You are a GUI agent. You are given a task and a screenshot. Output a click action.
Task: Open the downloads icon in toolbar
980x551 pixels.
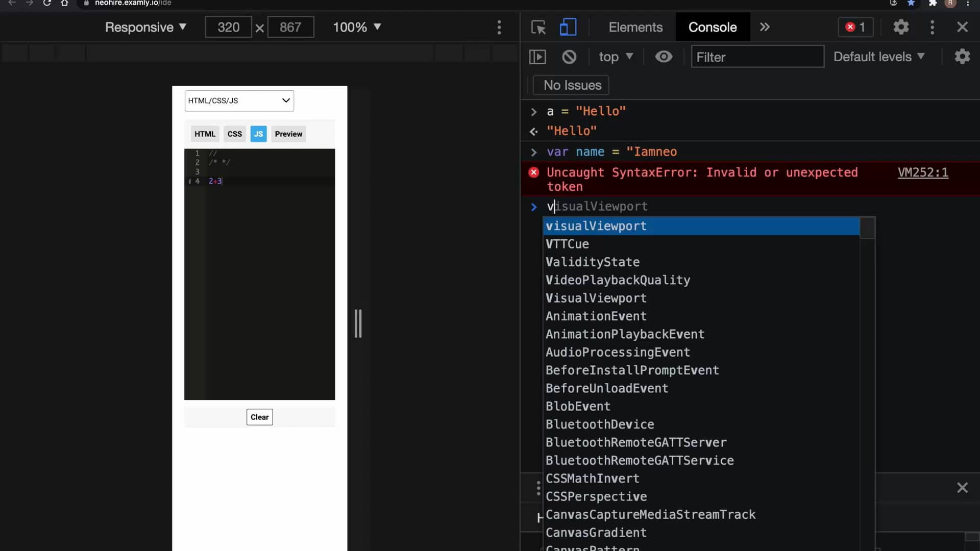click(x=894, y=4)
